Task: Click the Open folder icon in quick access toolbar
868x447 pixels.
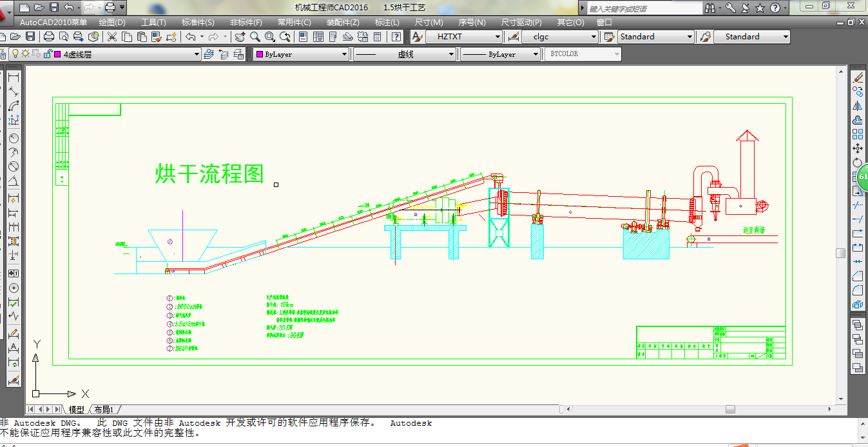Action: tap(39, 8)
